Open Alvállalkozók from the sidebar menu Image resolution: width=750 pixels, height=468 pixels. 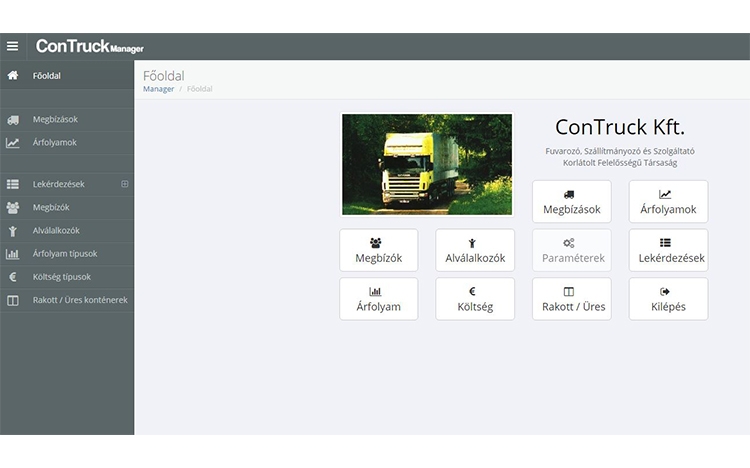56,230
